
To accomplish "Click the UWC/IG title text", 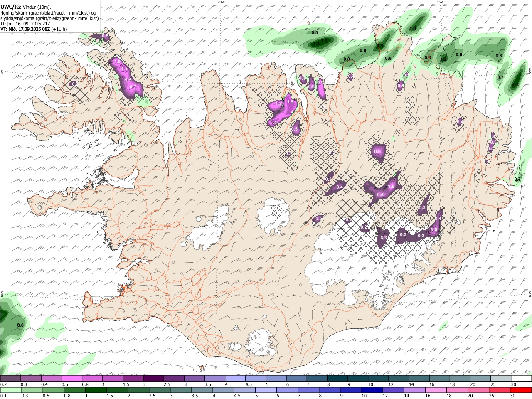I will 10,7.
